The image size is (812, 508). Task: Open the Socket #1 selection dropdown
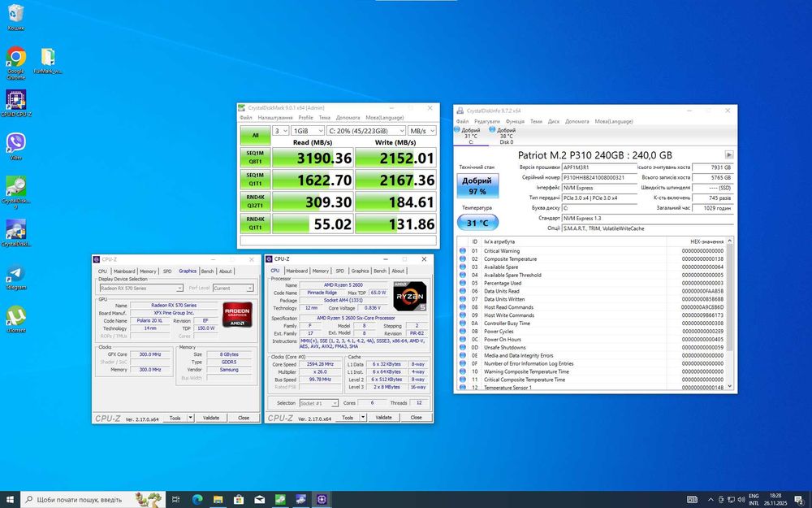pyautogui.click(x=319, y=403)
